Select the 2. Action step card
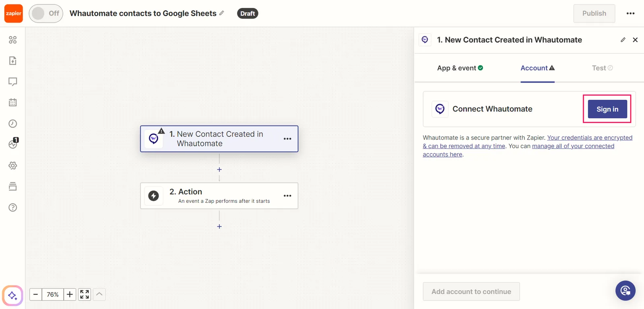The width and height of the screenshot is (644, 309). 219,196
